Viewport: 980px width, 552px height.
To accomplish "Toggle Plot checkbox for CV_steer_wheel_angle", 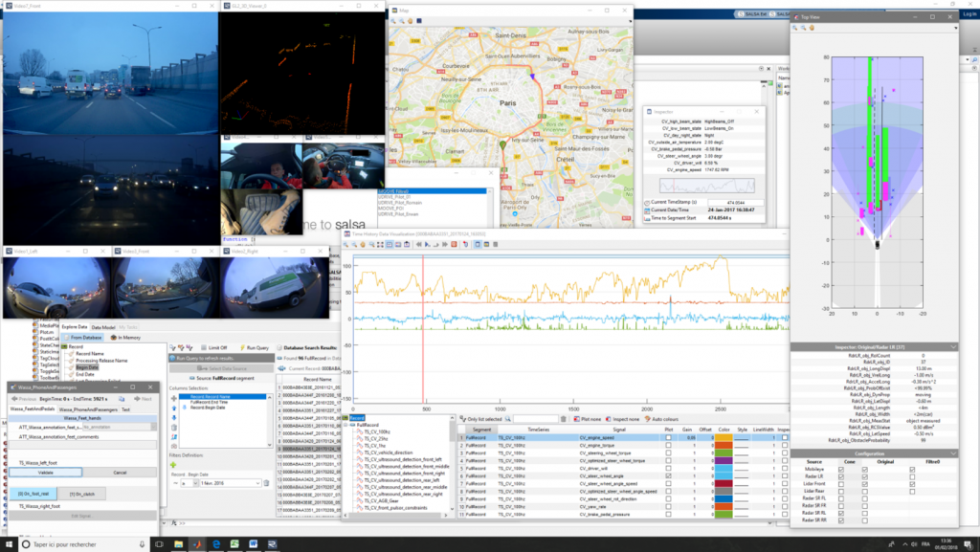I will [x=668, y=475].
